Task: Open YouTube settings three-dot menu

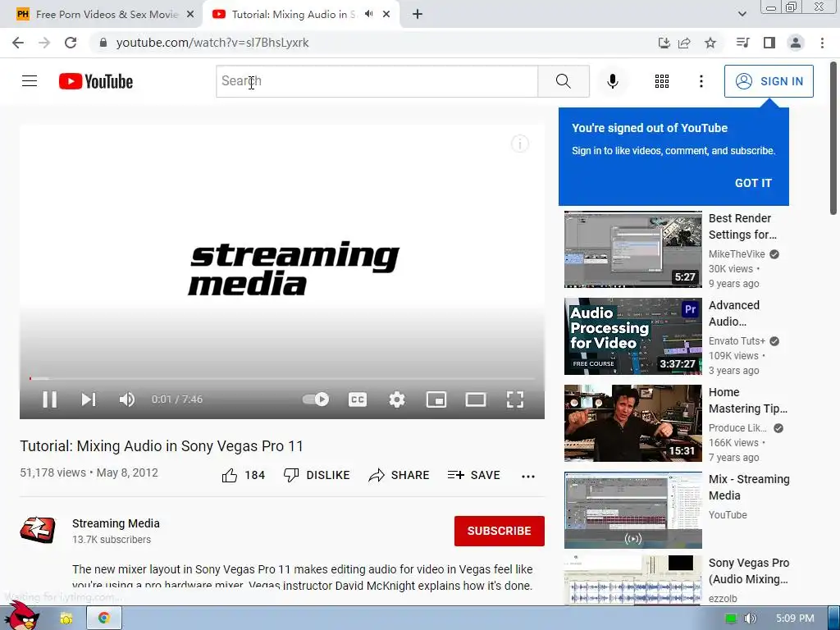Action: click(x=701, y=81)
